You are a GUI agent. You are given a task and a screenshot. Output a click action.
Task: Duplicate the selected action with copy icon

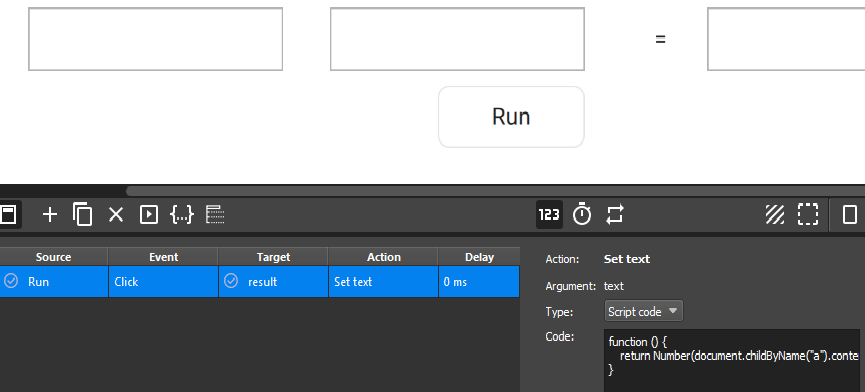pos(82,214)
